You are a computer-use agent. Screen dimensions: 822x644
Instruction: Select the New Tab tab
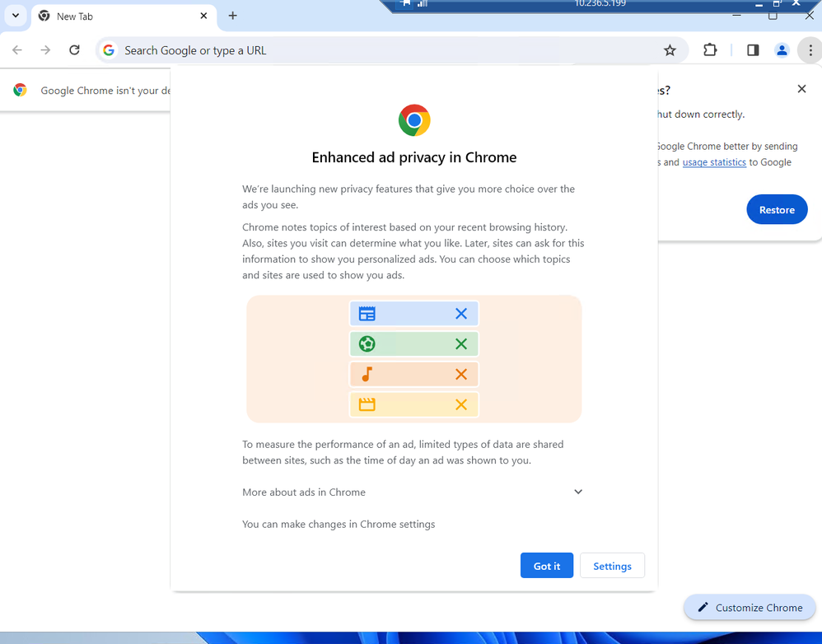[124, 16]
